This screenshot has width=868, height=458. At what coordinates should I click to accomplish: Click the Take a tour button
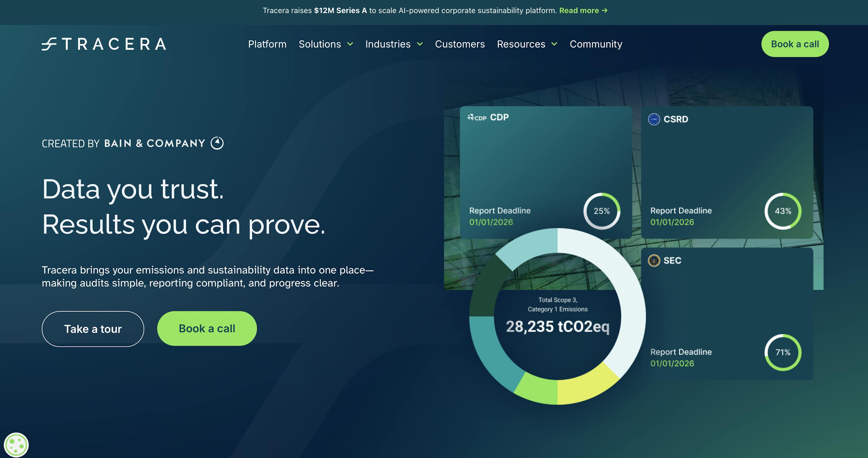[93, 329]
